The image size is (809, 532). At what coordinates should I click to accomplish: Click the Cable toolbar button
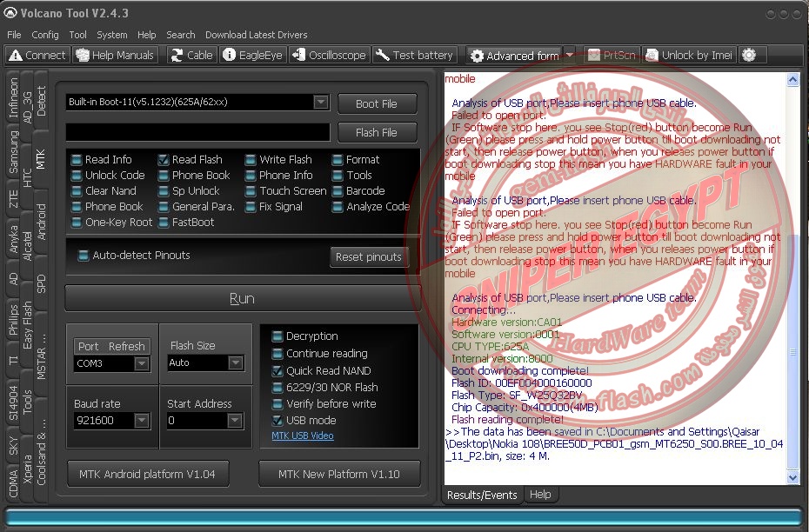tap(192, 55)
